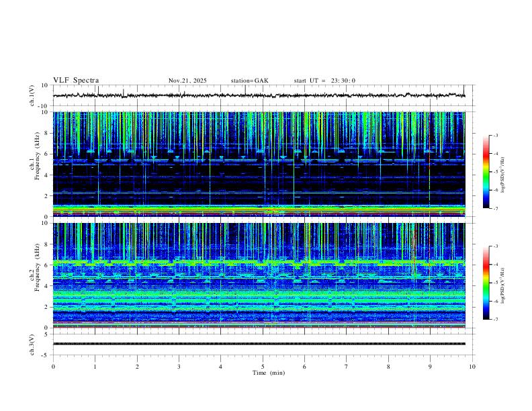Click the '-7' label on ch.2 colorbar

point(495,320)
